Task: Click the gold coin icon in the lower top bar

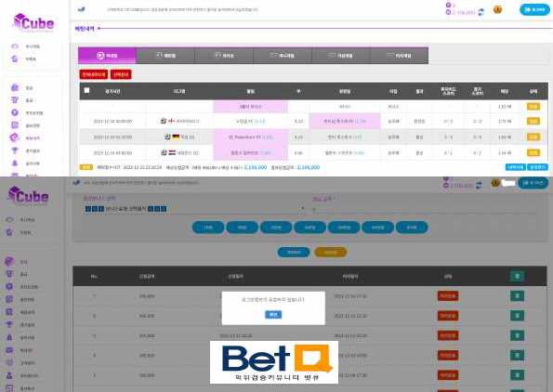Action: click(x=495, y=183)
